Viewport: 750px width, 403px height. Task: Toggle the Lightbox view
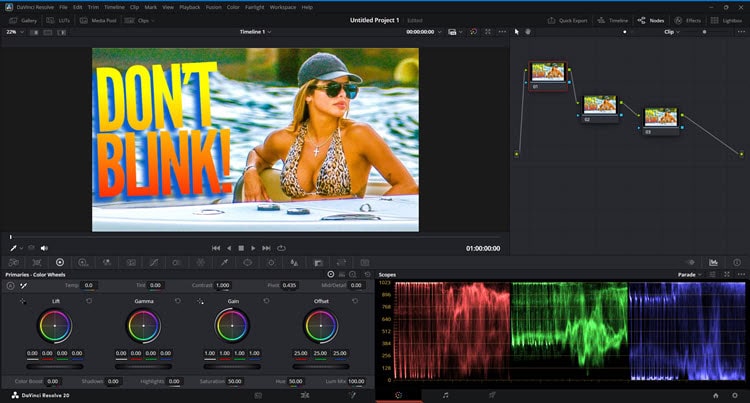click(726, 21)
